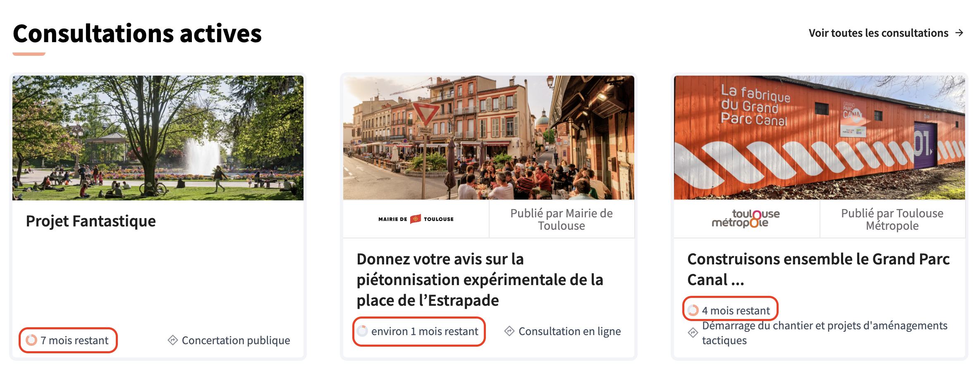This screenshot has height=376, width=980.
Task: Click the diamond icon beside Démarrage du chantier
Action: pos(693,333)
